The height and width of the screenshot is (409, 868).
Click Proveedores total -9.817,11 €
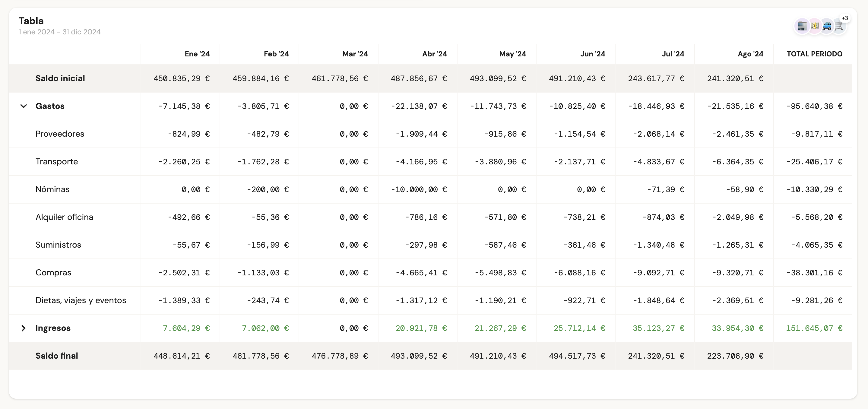(817, 134)
